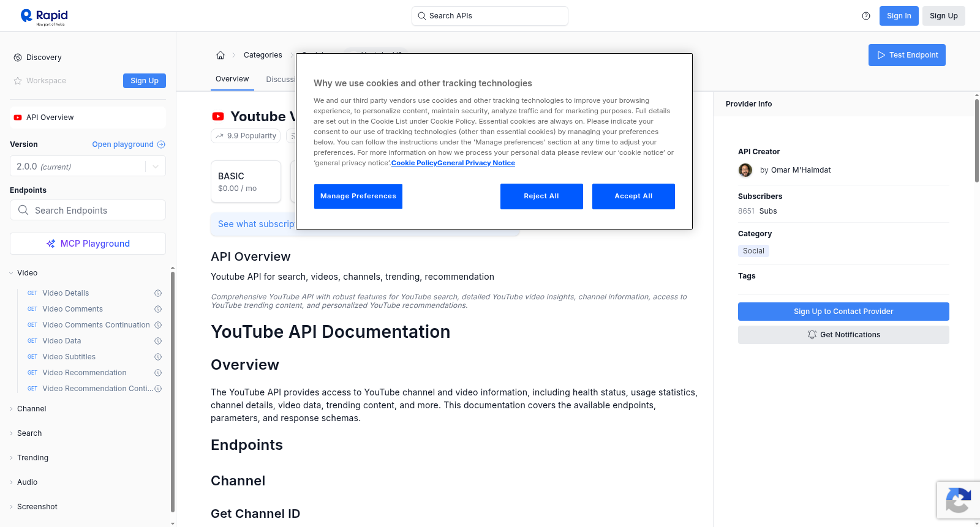Click the Categories breadcrumb link
980x527 pixels.
point(263,55)
